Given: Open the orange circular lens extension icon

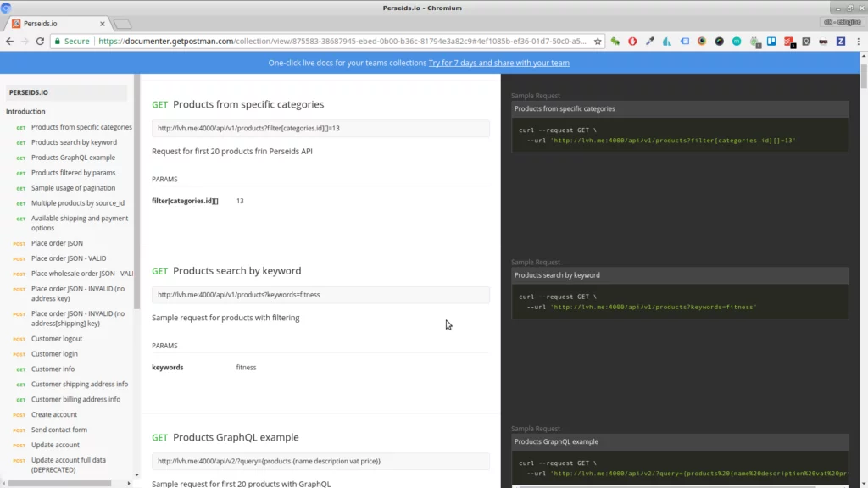Looking at the screenshot, I should (702, 41).
